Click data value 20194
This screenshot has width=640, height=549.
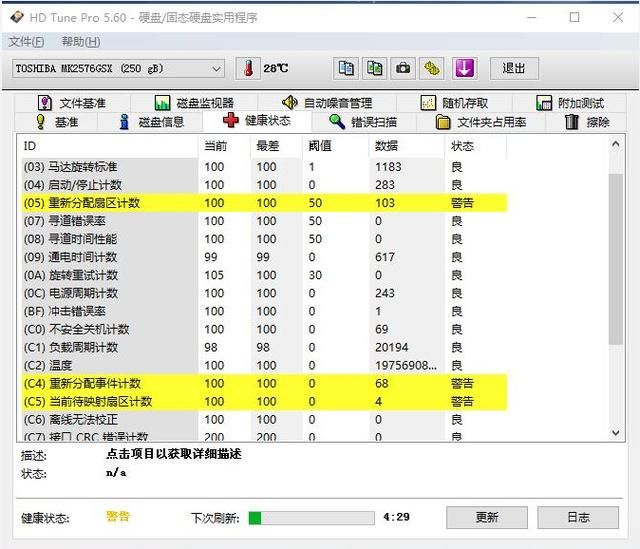(x=391, y=347)
